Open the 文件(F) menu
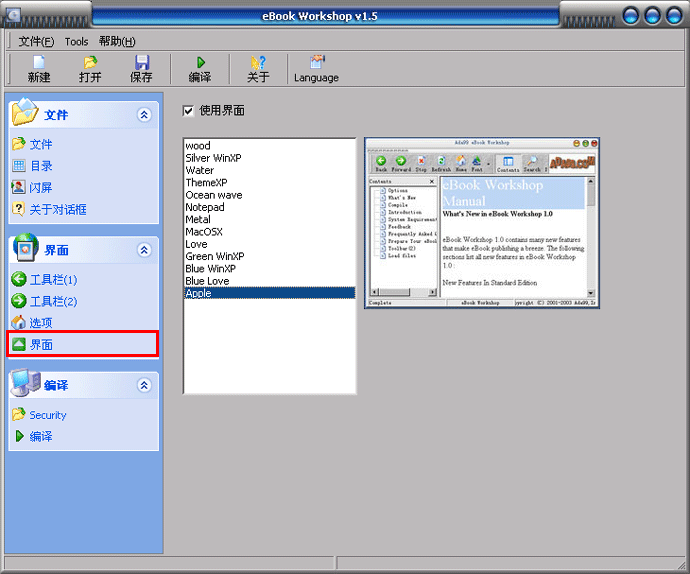The width and height of the screenshot is (690, 574). (36, 41)
